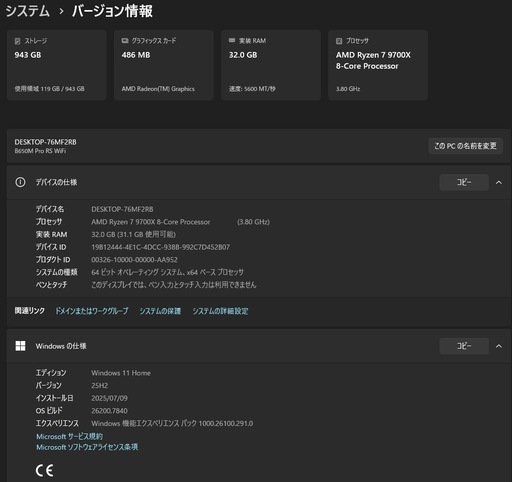Copy Windows specifications with コピー button
This screenshot has height=482, width=512.
coord(464,346)
